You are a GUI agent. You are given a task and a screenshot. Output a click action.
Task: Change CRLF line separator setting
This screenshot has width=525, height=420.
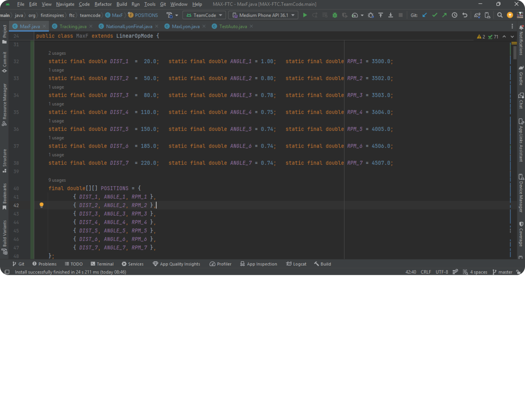[426, 272]
